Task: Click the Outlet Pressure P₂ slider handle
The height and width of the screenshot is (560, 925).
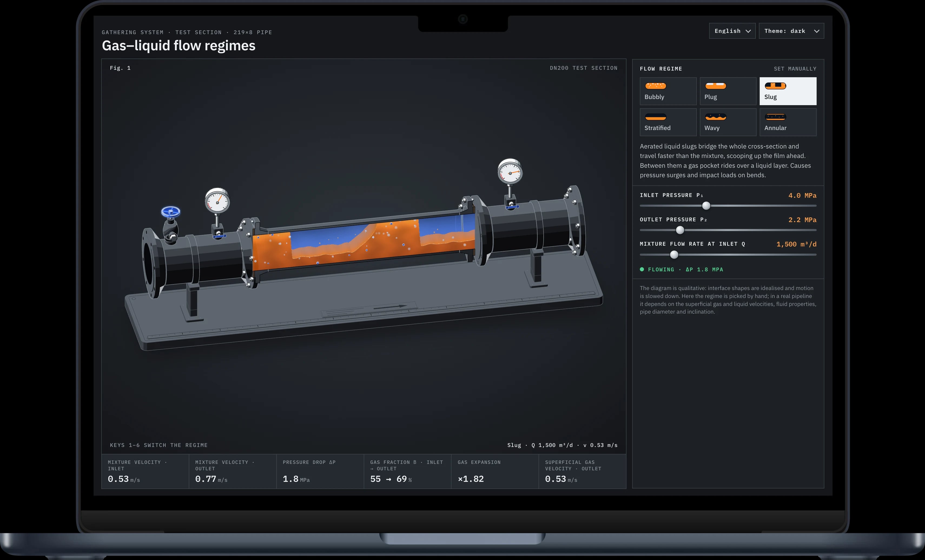Action: point(680,230)
